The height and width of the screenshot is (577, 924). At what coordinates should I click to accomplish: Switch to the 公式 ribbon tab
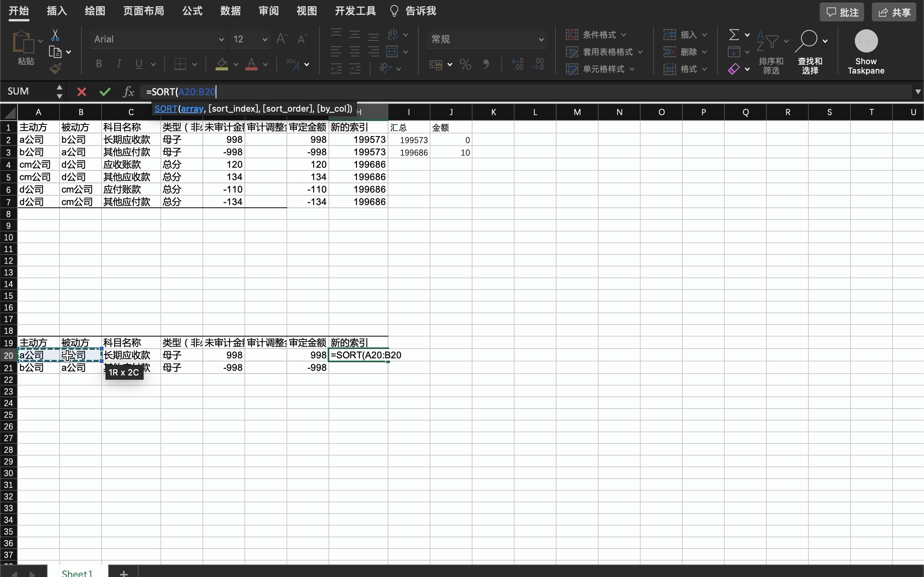pos(192,11)
